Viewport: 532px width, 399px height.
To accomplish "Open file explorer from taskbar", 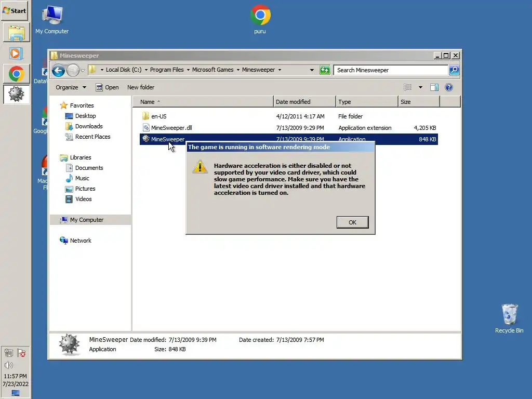I will click(16, 33).
